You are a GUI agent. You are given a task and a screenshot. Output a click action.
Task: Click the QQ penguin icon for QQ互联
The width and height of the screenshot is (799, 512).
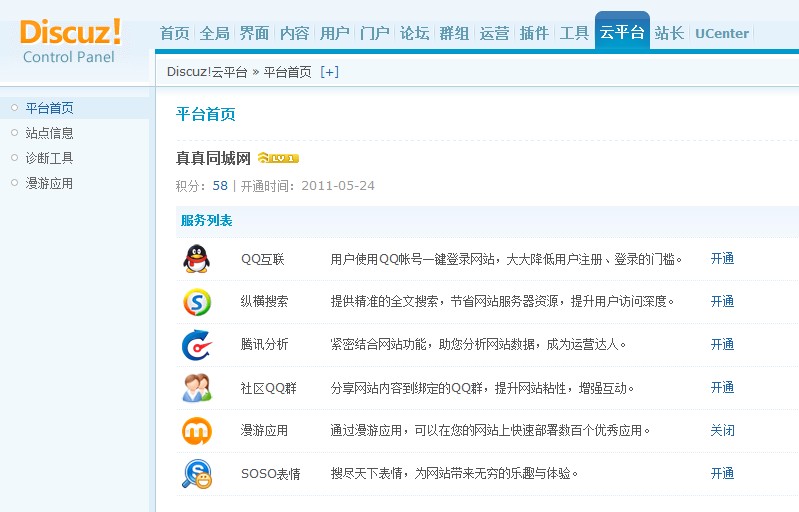pyautogui.click(x=196, y=259)
